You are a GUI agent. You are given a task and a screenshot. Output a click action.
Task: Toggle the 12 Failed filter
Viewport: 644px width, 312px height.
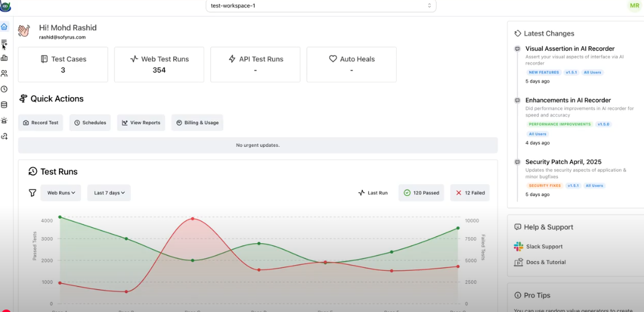pos(470,193)
